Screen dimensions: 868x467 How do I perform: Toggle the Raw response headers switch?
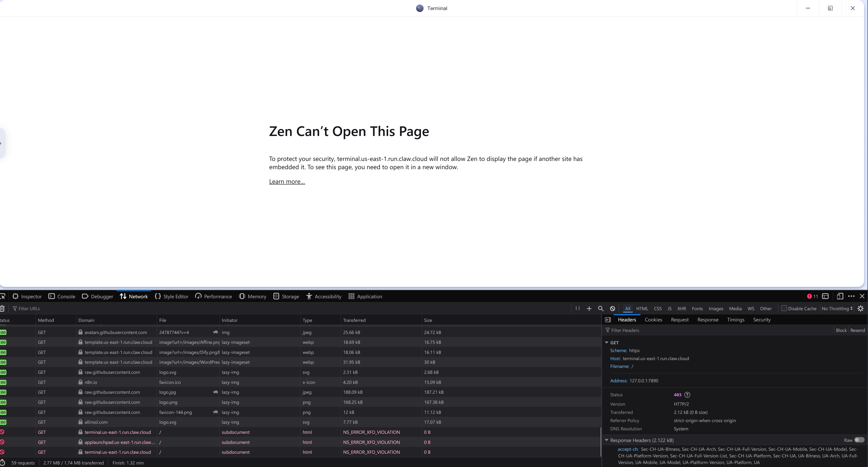tap(859, 440)
